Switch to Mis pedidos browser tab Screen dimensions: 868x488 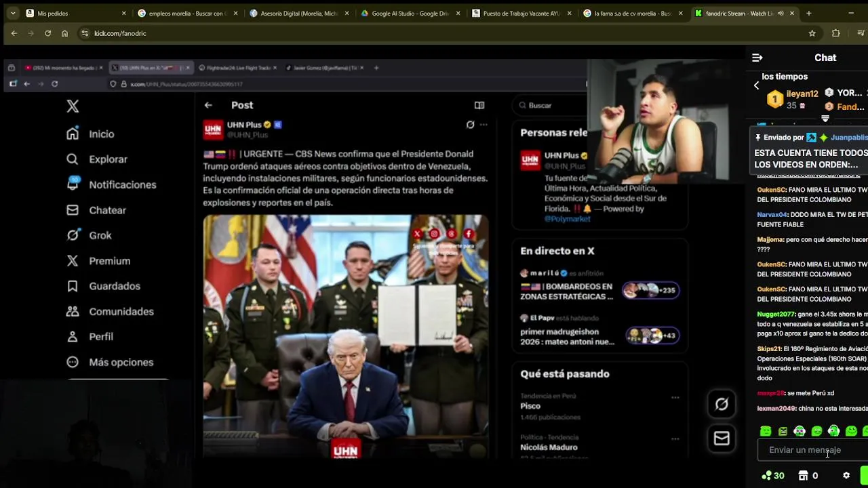click(x=75, y=13)
